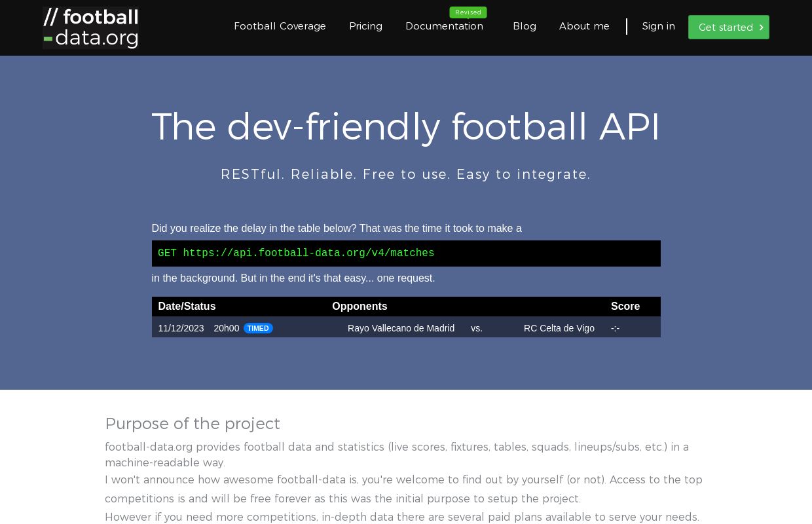Visit the Blog page
812x524 pixels.
click(x=525, y=26)
